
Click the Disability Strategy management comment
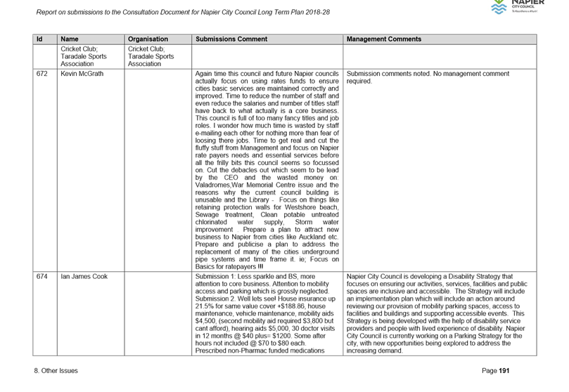coord(437,313)
